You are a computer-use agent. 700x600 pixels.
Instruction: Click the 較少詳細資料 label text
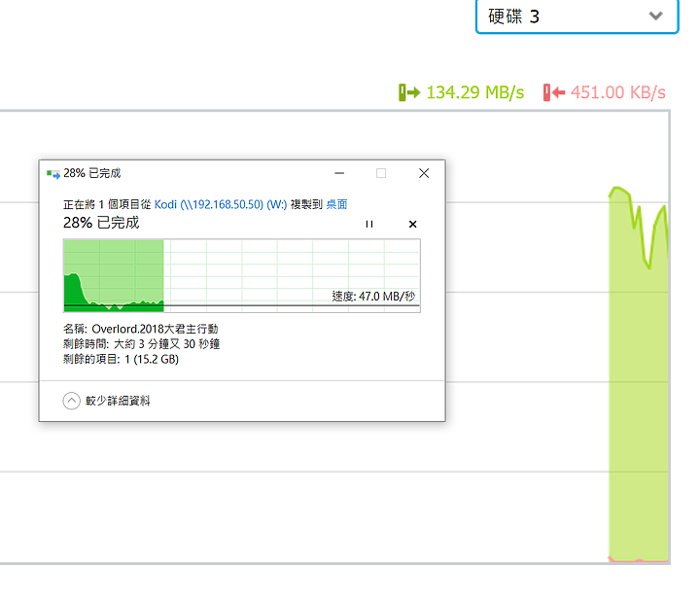click(x=118, y=401)
